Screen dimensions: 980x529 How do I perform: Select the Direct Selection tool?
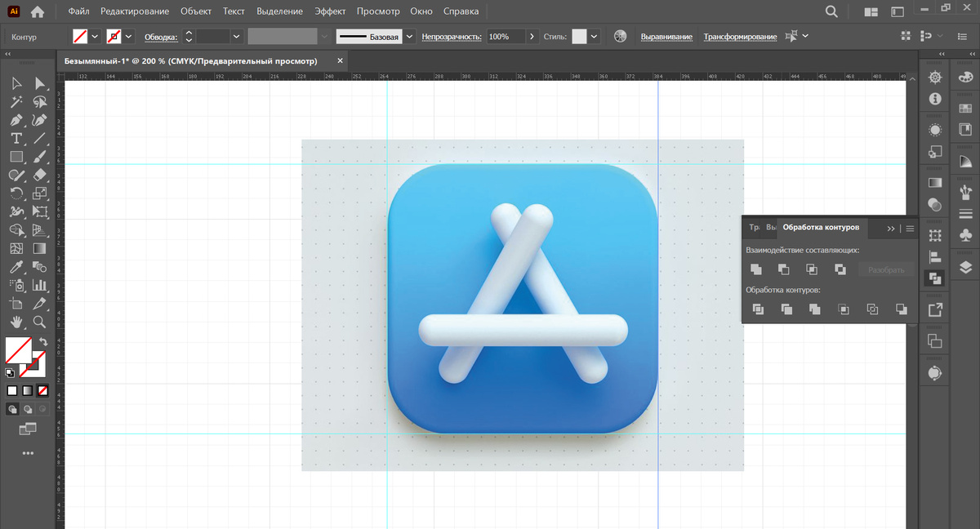click(39, 83)
